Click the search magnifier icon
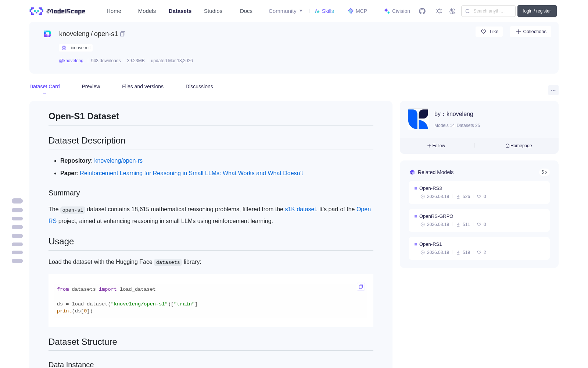Viewport: 588px width, 368px height. tap(467, 11)
